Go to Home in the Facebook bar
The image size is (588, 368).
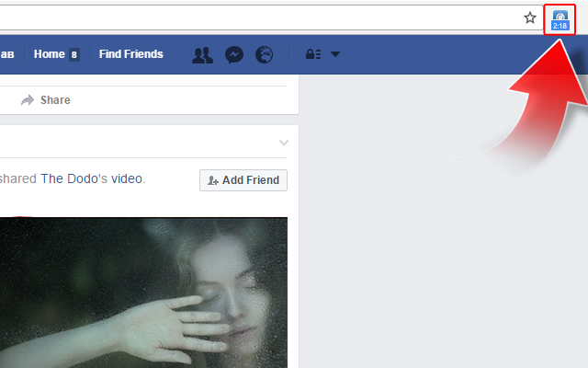tap(50, 54)
